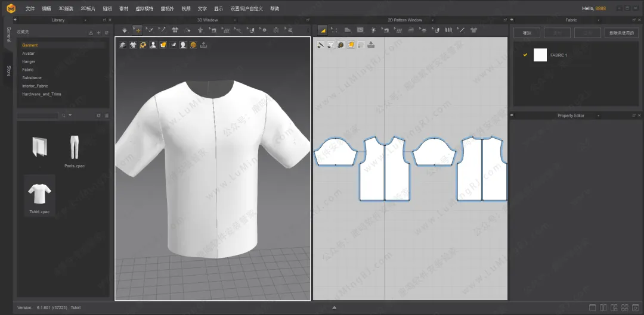Click the 增加 button in Fabric panel
644x315 pixels.
[527, 33]
